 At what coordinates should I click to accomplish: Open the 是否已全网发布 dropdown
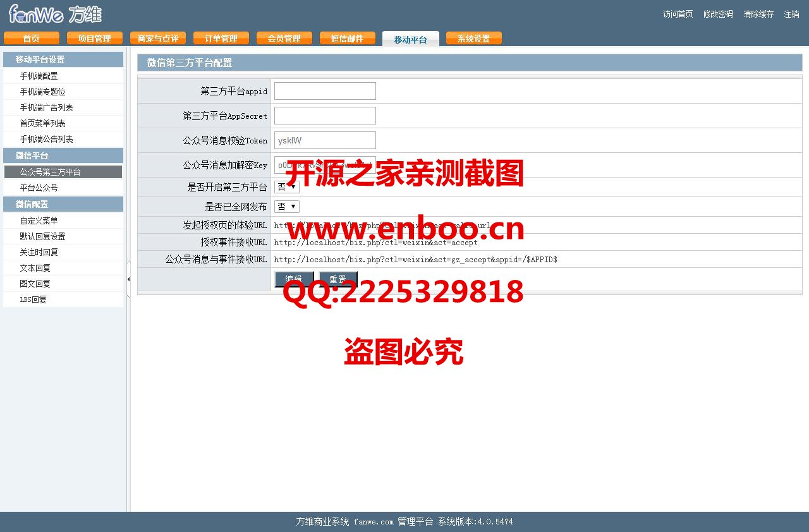(287, 207)
